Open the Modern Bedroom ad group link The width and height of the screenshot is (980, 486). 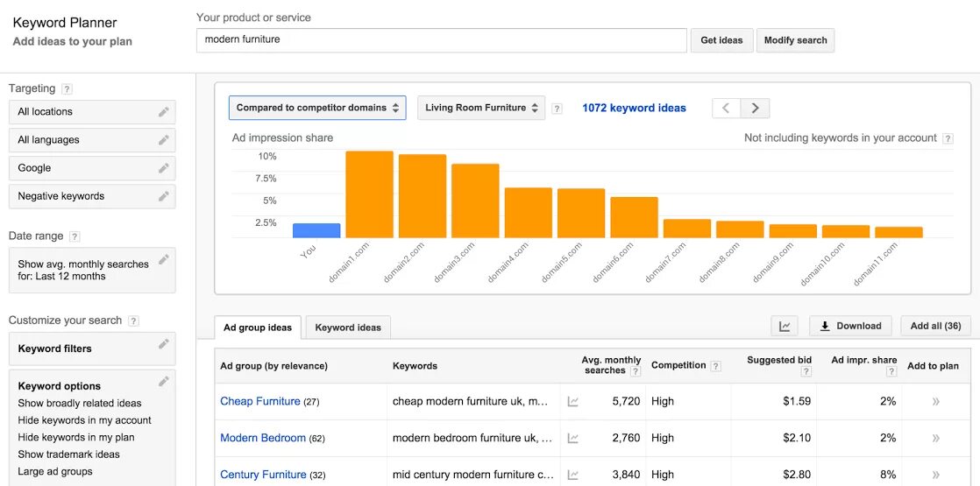(x=263, y=438)
